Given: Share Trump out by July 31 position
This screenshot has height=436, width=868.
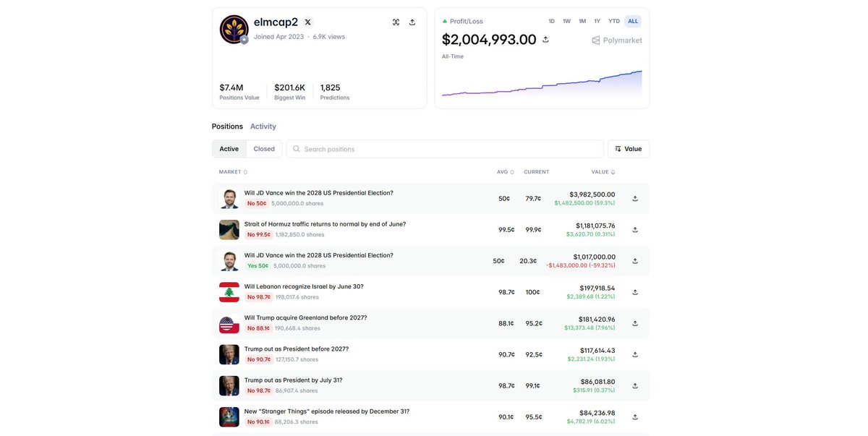Looking at the screenshot, I should [635, 385].
